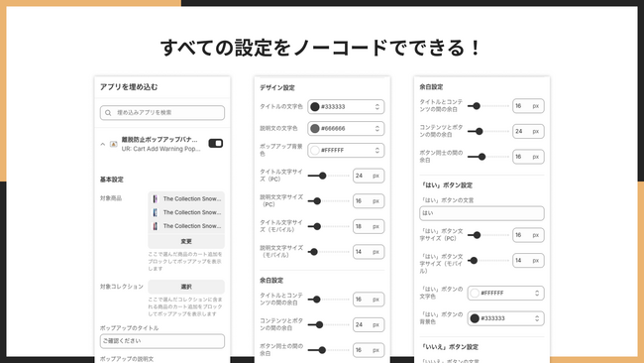This screenshot has width=644, height=363.
Task: Click the 対象商品 label
Action: pyautogui.click(x=111, y=198)
